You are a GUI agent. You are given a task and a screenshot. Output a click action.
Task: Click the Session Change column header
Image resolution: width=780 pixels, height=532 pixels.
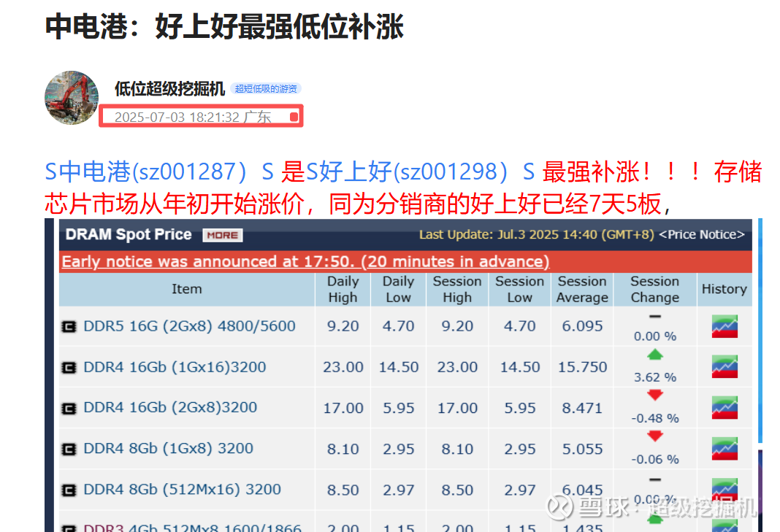(x=654, y=290)
